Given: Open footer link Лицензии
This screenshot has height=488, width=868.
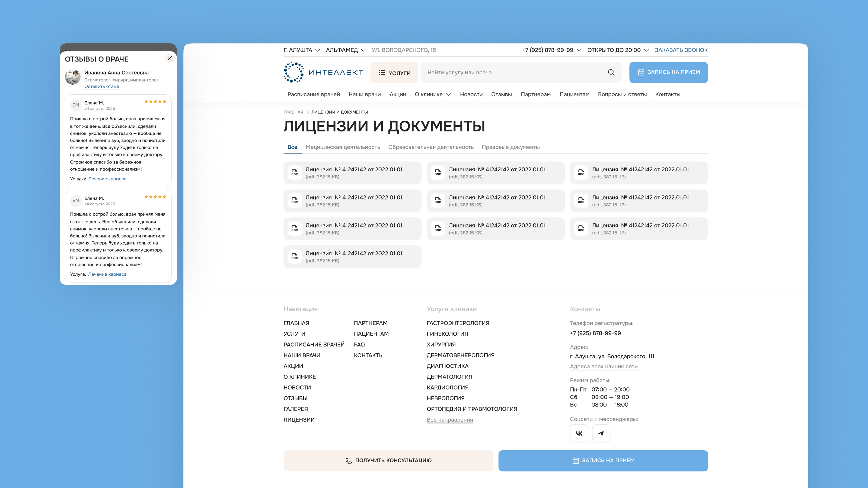Looking at the screenshot, I should point(299,420).
